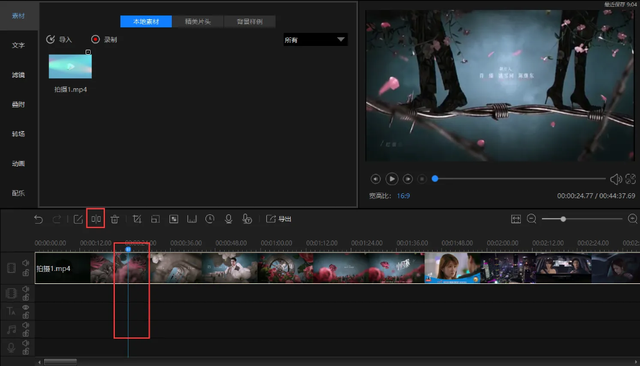640x366 pixels.
Task: Mute the main video track speaker
Action: tap(26, 263)
